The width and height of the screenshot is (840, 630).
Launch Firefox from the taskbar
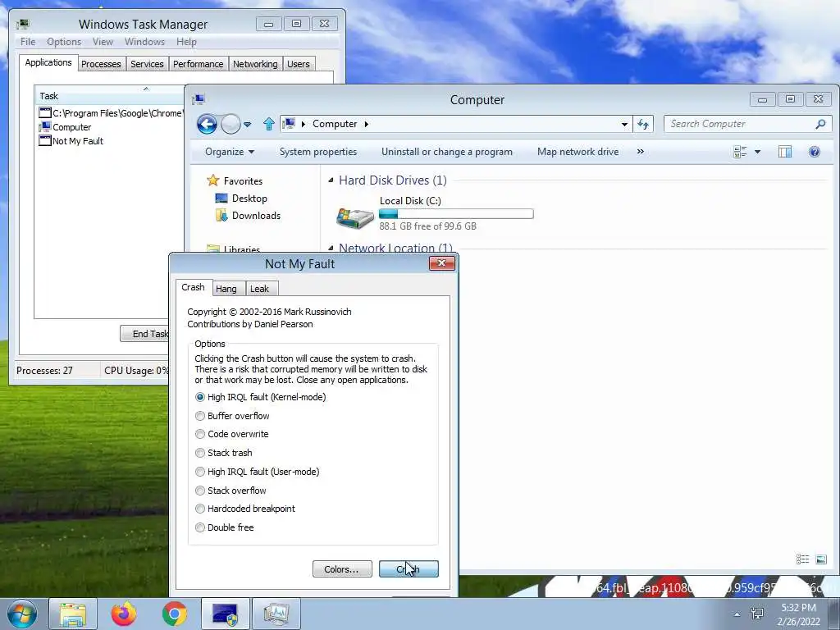124,614
